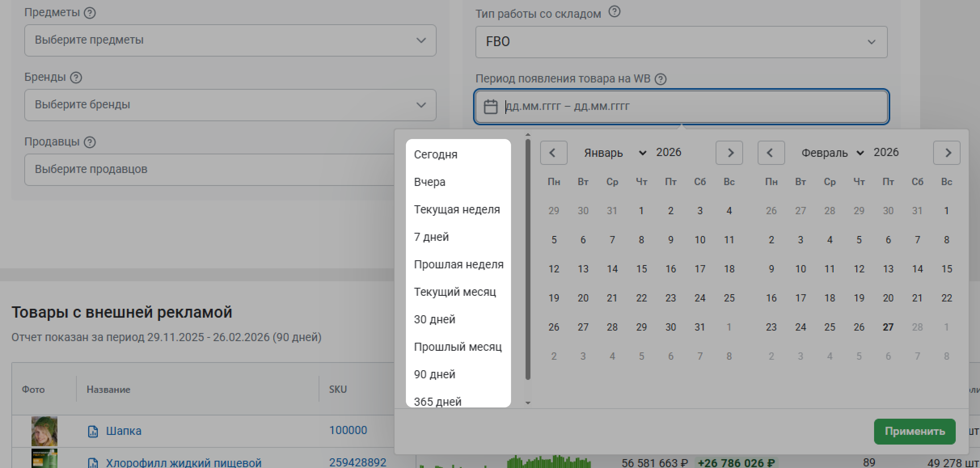Click help icon next to Продавцы
Image resolution: width=980 pixels, height=468 pixels.
click(x=90, y=142)
